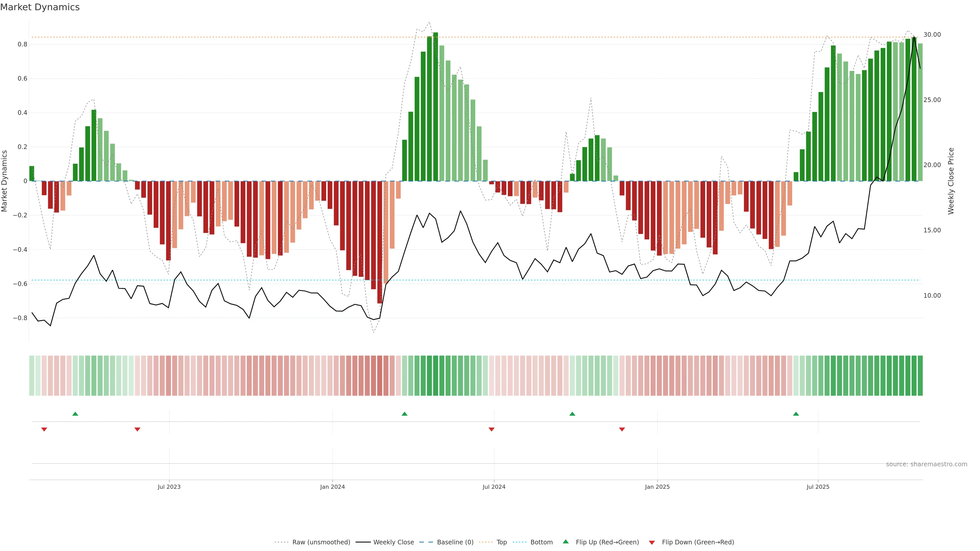Viewport: 980px width, 551px height.
Task: Open the source: sharemaestro.com link
Action: [x=926, y=464]
